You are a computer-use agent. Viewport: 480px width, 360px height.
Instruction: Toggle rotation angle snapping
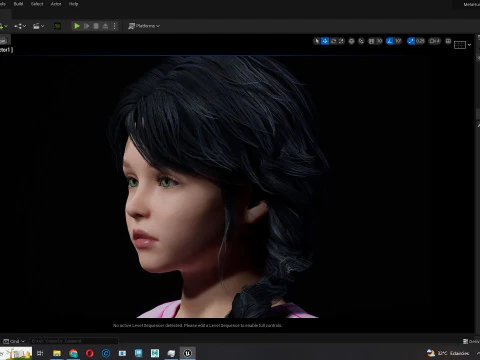click(x=390, y=41)
